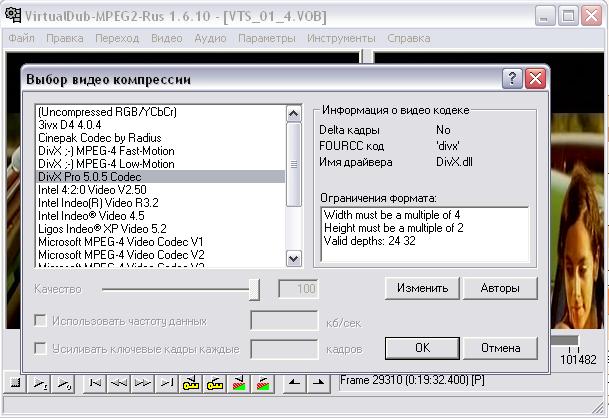Click the VirtualDub gear icon in the title bar
This screenshot has height=419, width=609.
(13, 15)
